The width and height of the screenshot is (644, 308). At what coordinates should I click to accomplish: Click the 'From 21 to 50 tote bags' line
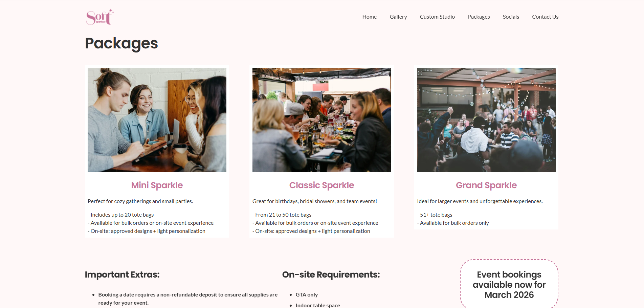pos(282,215)
